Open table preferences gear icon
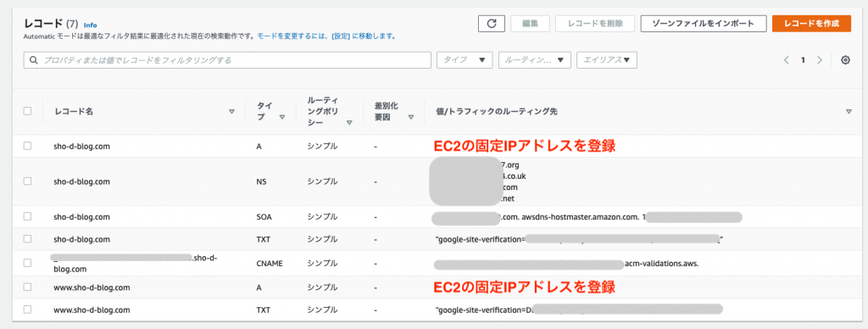The width and height of the screenshot is (868, 329). [x=845, y=60]
